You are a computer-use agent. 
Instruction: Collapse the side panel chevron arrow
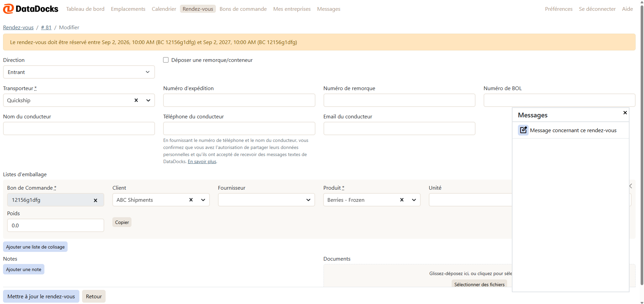(631, 186)
